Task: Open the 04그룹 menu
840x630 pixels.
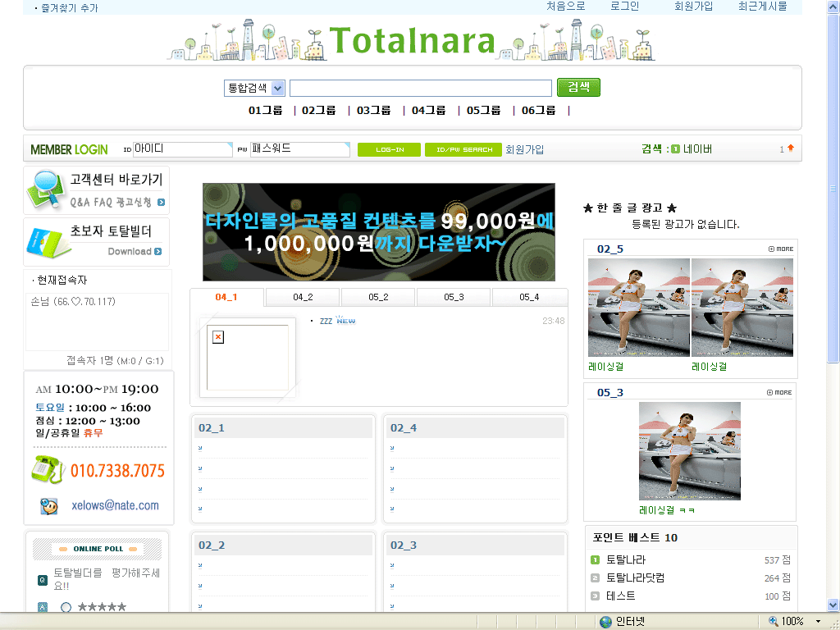Action: [x=428, y=111]
